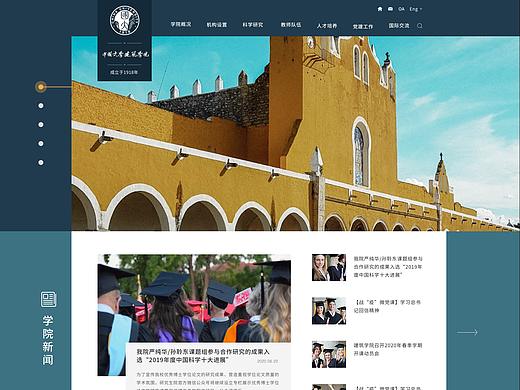This screenshot has width=520, height=390.
Task: Open first news thumbnail with smiling woman
Action: click(x=329, y=267)
